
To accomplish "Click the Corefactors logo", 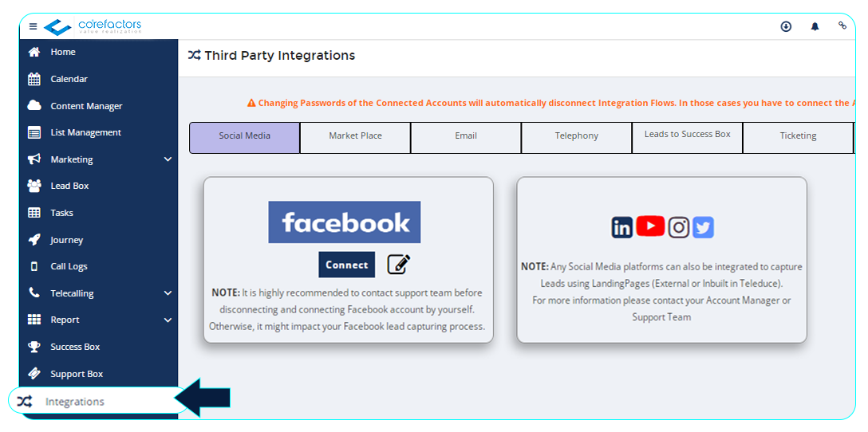I will click(x=93, y=26).
